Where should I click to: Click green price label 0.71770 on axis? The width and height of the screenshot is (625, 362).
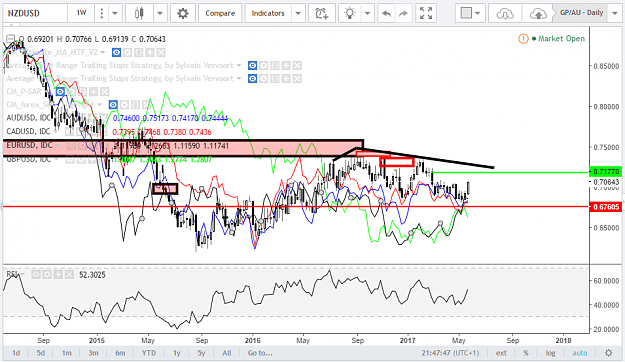[x=606, y=172]
